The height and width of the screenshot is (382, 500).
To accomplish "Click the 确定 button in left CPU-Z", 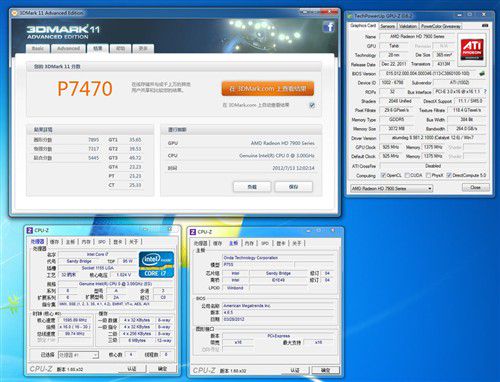I will click(x=162, y=369).
